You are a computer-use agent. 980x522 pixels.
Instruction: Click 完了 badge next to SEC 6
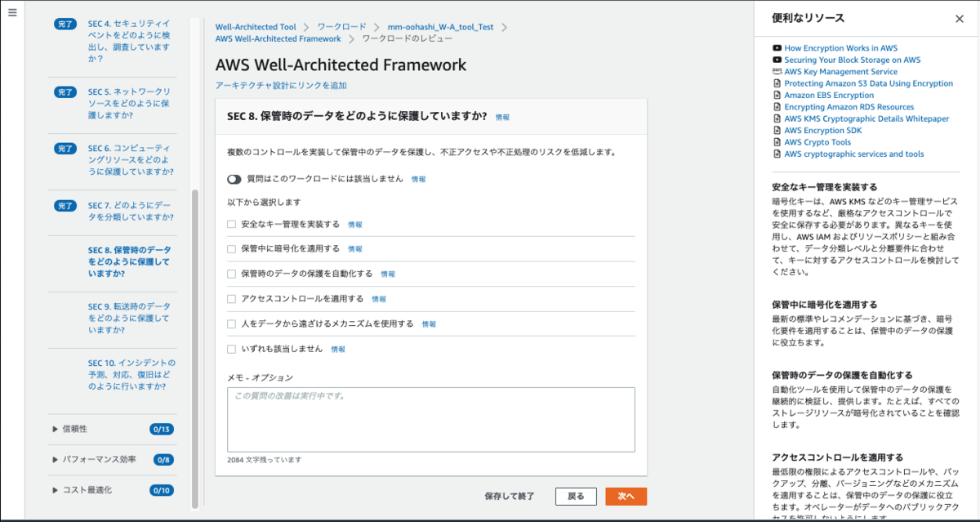coord(65,149)
